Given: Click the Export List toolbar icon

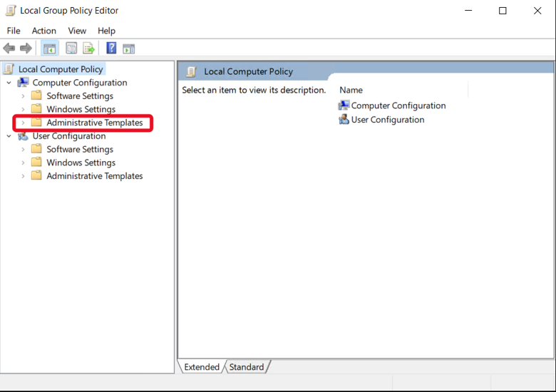Looking at the screenshot, I should click(x=88, y=48).
